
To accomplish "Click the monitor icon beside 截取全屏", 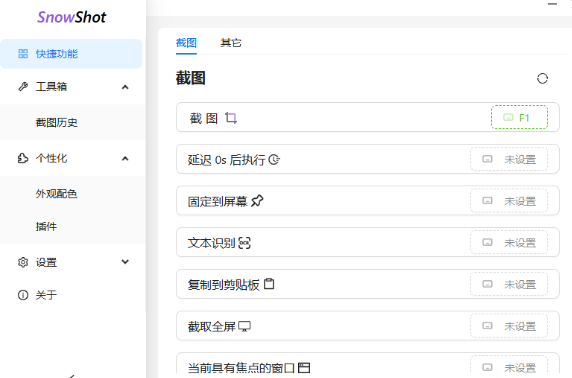I will click(244, 326).
